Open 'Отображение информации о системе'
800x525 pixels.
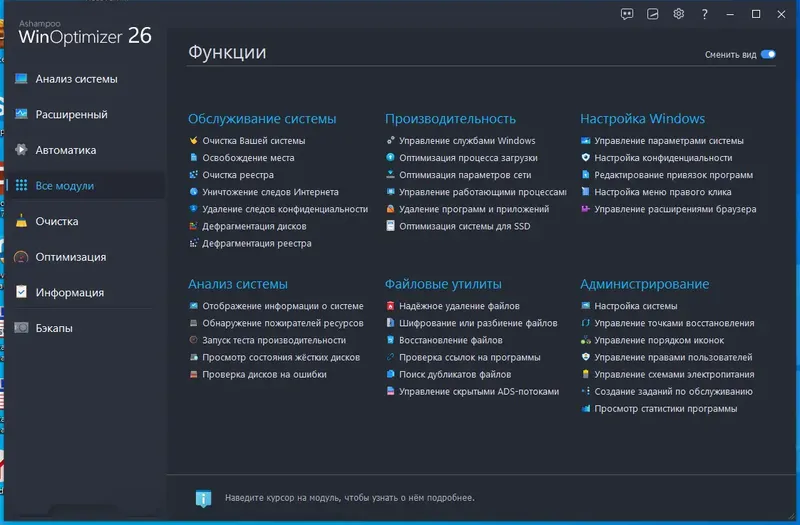point(283,306)
